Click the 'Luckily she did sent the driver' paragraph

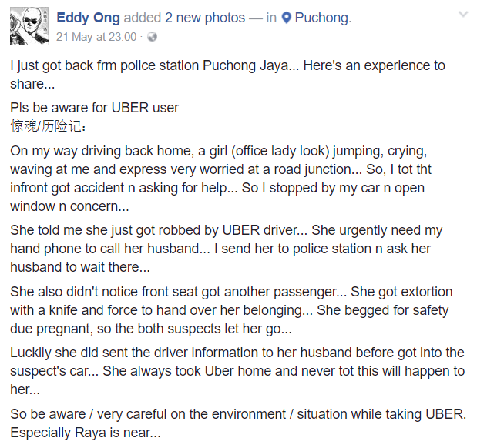click(237, 371)
